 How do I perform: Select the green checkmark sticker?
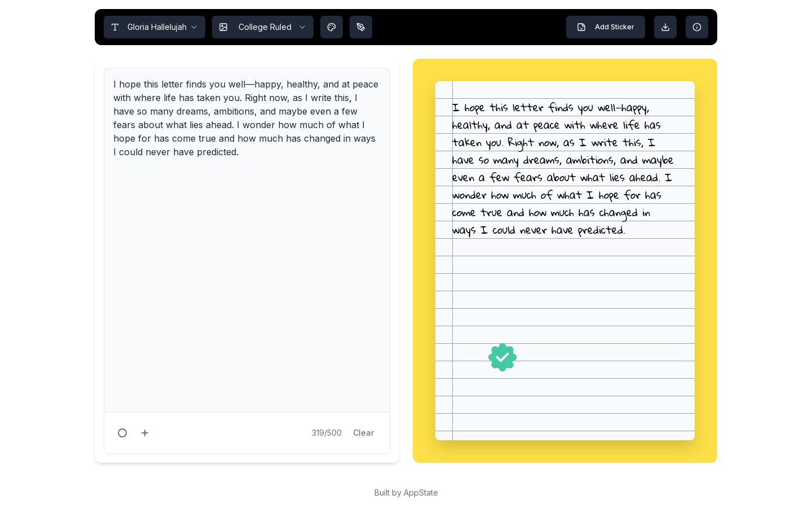[502, 357]
